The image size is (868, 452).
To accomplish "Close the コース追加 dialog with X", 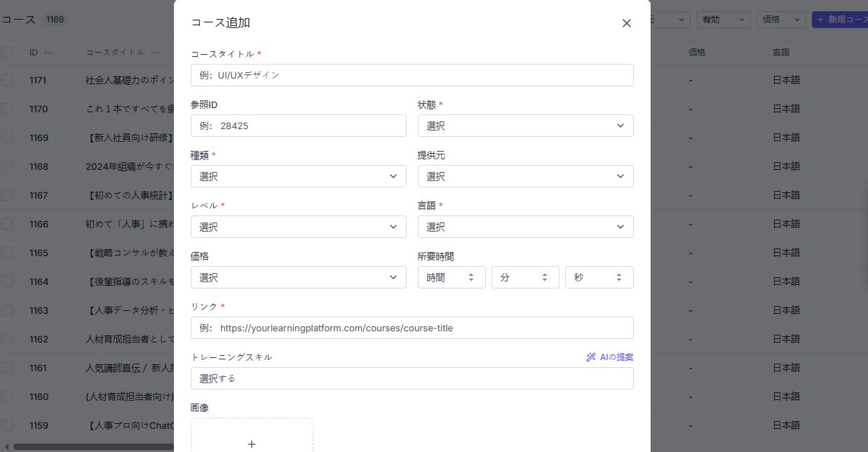I will [x=627, y=23].
